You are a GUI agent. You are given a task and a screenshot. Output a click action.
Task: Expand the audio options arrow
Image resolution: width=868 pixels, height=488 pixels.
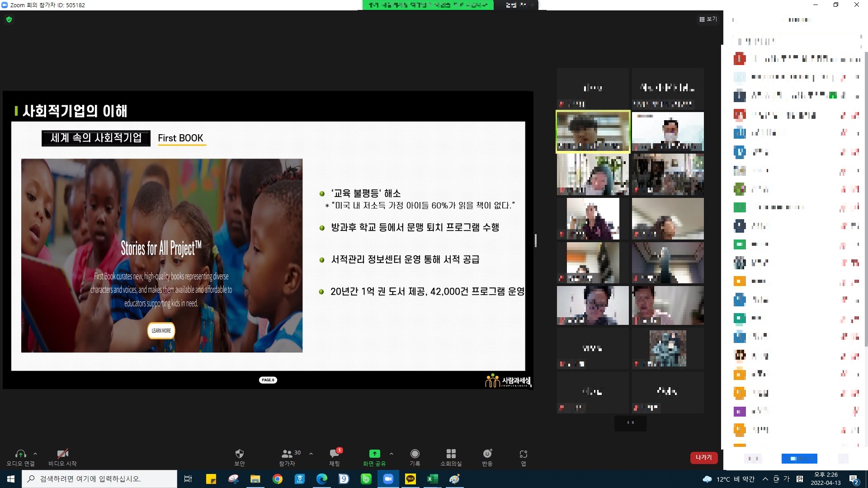pyautogui.click(x=35, y=454)
